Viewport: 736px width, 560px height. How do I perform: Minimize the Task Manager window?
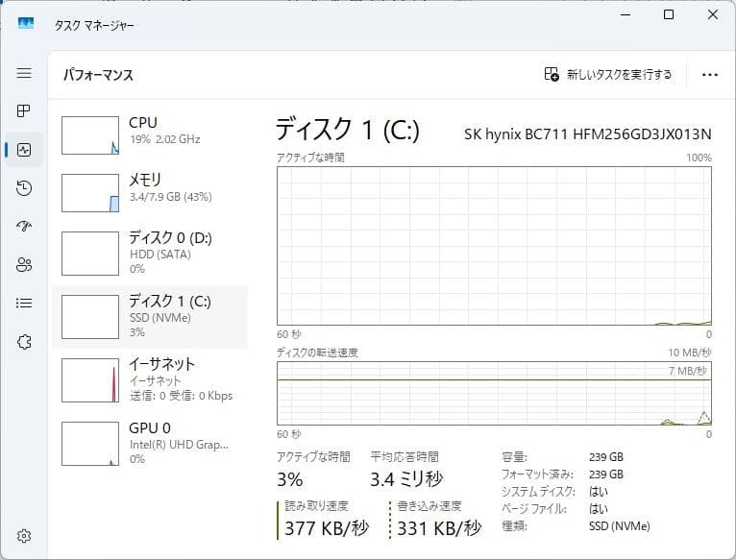pyautogui.click(x=626, y=15)
